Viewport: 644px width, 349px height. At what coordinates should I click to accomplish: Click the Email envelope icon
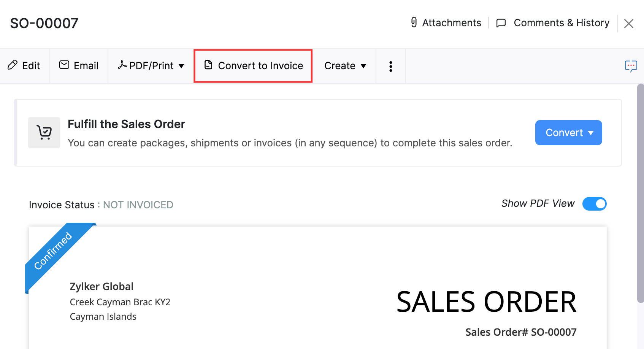pyautogui.click(x=64, y=65)
